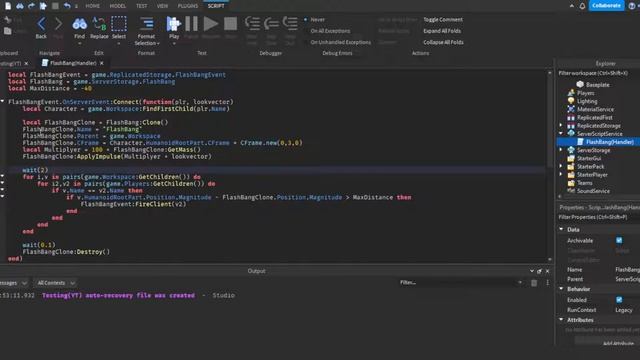Viewport: 640px width, 360px height.
Task: Toggle the Enabled property checkbox
Action: (619, 300)
